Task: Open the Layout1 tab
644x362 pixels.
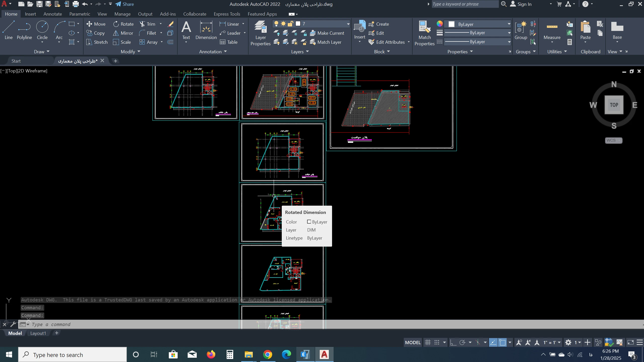Action: [38, 333]
